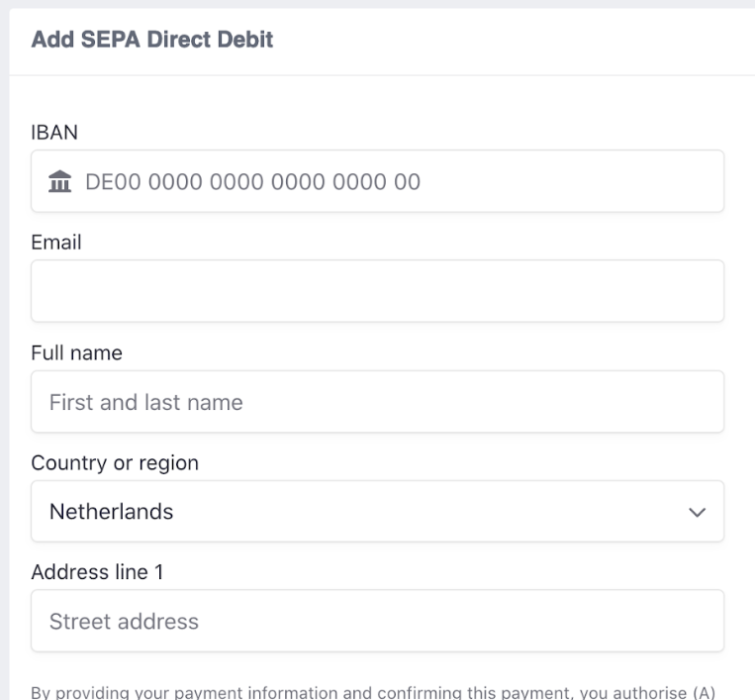Click the Street address placeholder text

click(x=124, y=622)
